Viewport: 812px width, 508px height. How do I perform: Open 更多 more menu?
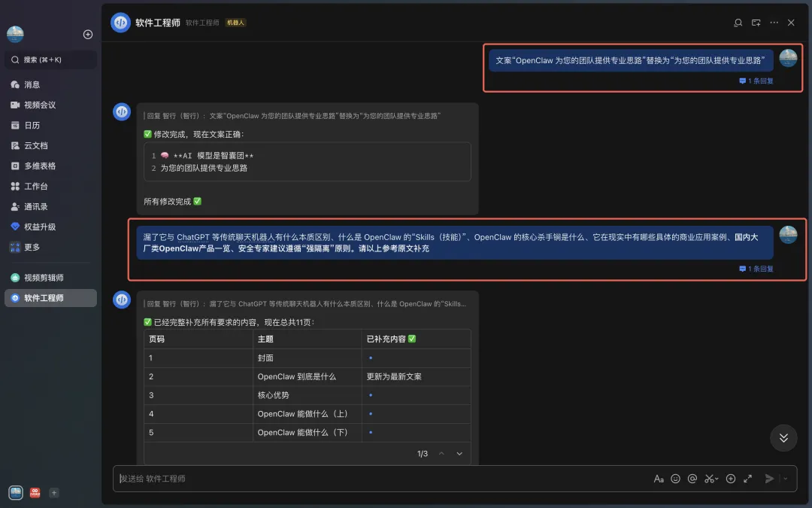pos(51,248)
